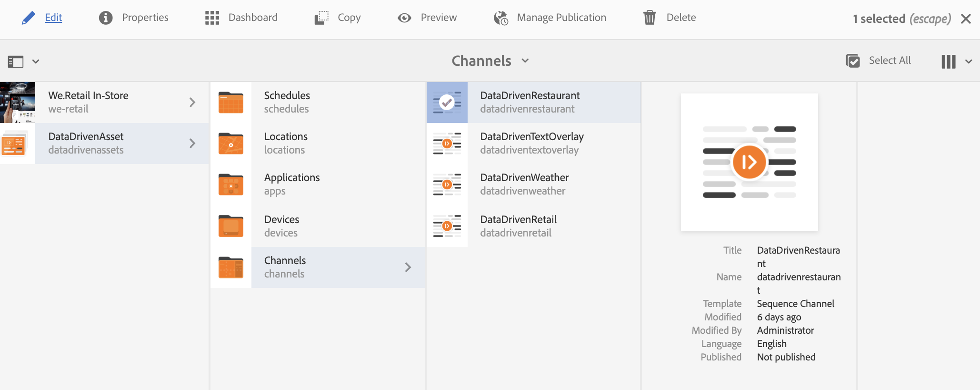Screen dimensions: 980x390
Task: Select the DataDrivenTextOverlay channel icon
Action: coord(447,144)
